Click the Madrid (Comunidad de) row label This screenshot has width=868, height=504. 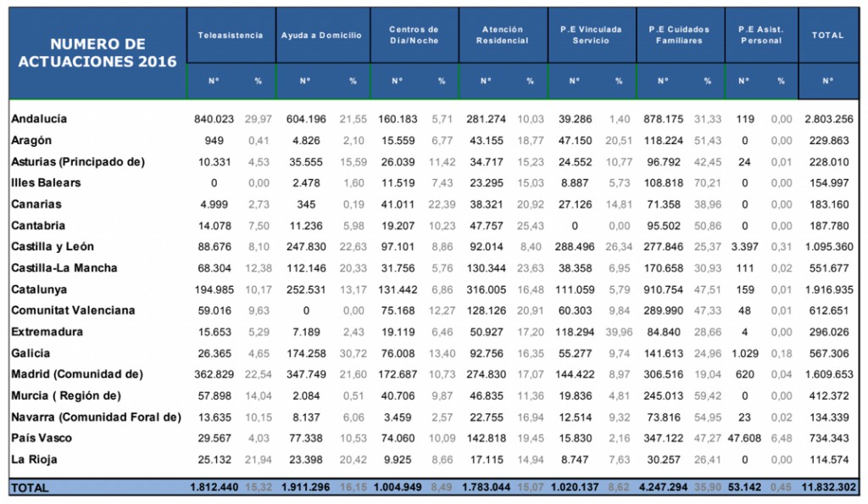(77, 374)
